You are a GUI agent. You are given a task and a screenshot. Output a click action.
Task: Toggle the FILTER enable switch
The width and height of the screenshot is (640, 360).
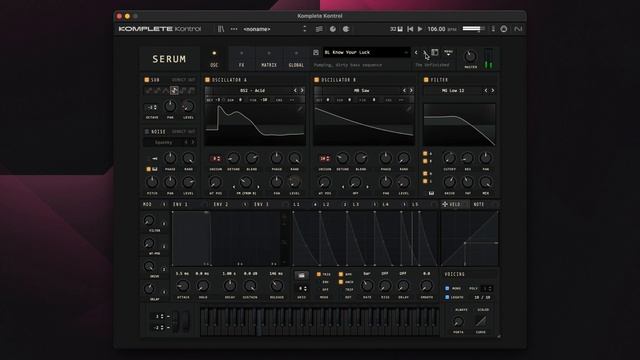tap(426, 80)
